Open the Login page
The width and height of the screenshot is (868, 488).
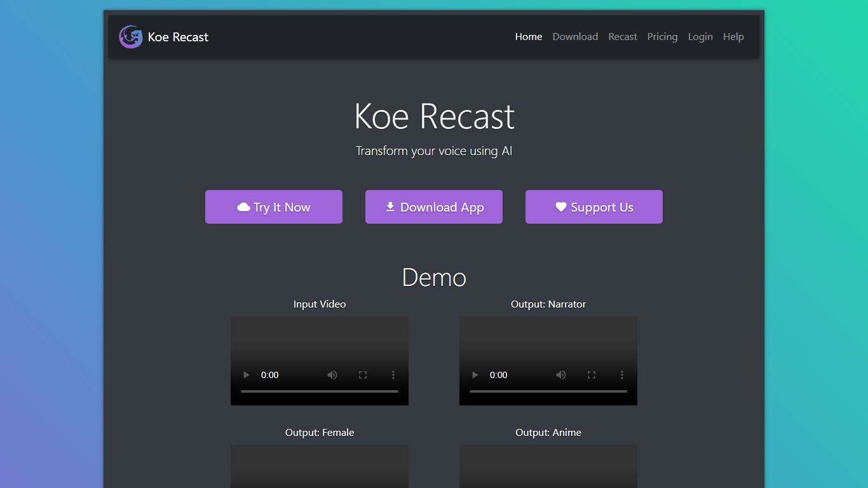[700, 36]
